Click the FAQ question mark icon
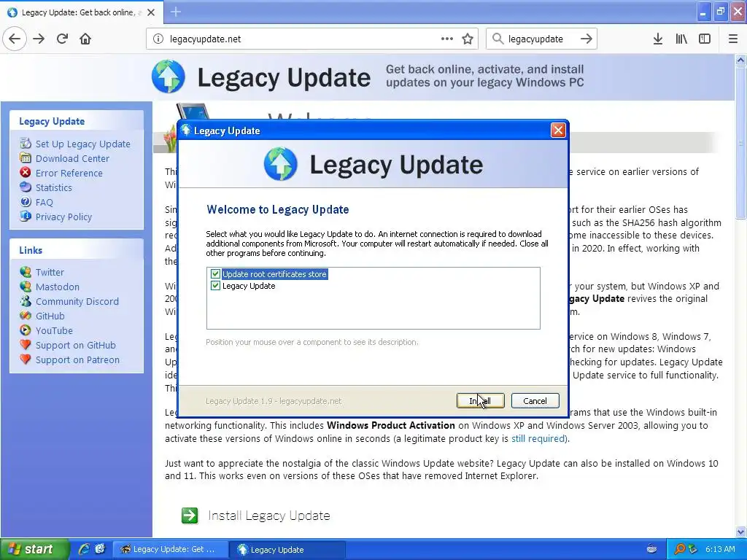Image resolution: width=747 pixels, height=560 pixels. pyautogui.click(x=26, y=202)
